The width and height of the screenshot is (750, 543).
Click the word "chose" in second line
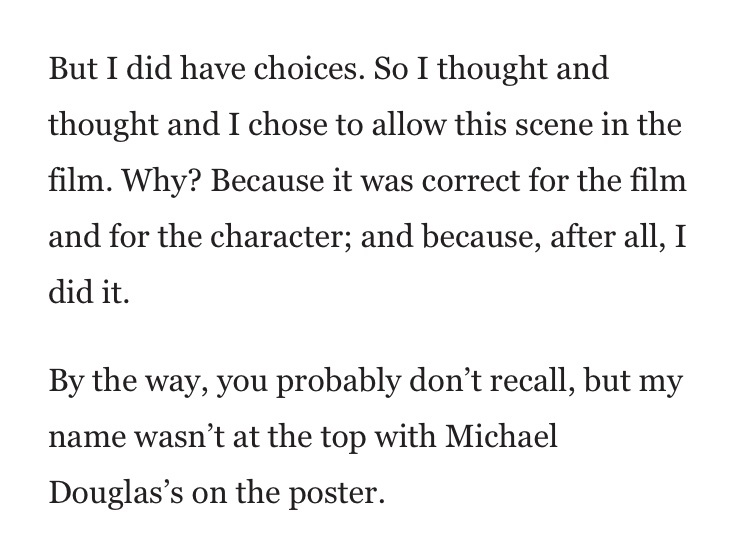click(x=287, y=124)
